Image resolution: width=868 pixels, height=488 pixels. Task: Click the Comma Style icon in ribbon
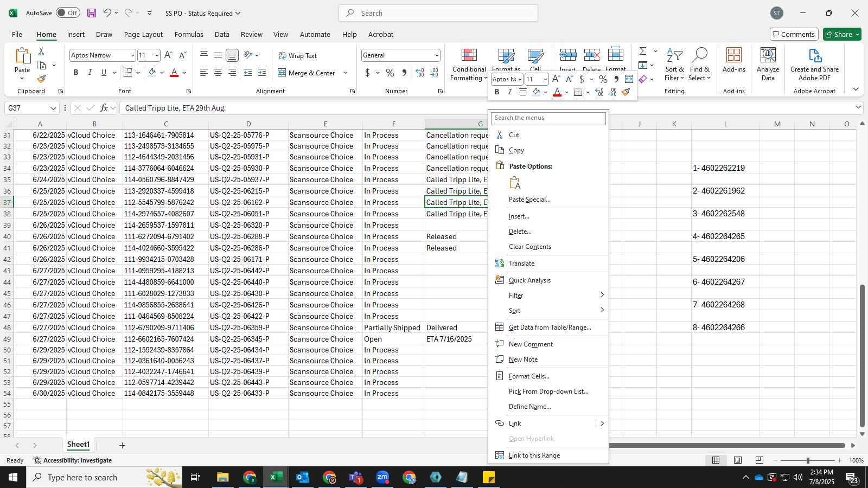[x=404, y=73]
